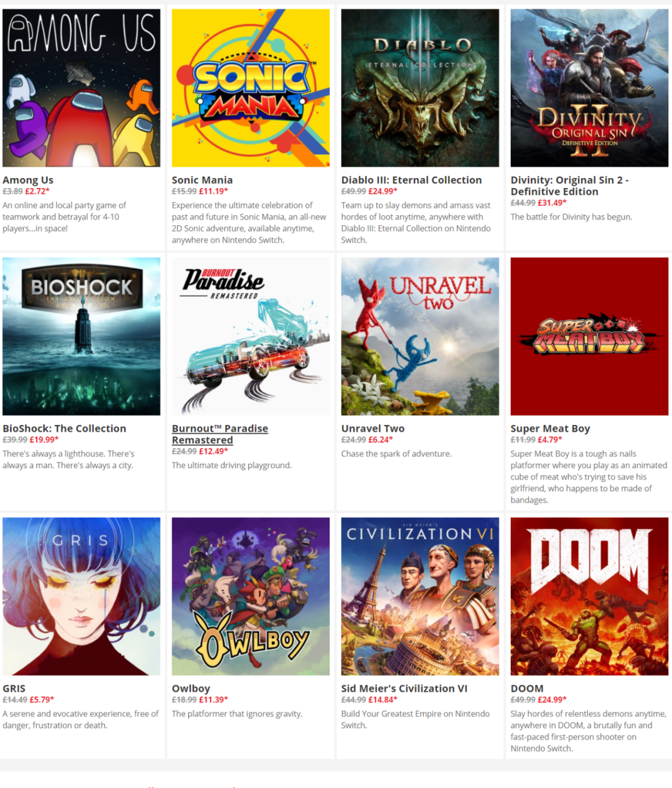The image size is (672, 788).
Task: Select the Burnout Paradise Remastered car artwork
Action: point(251,337)
